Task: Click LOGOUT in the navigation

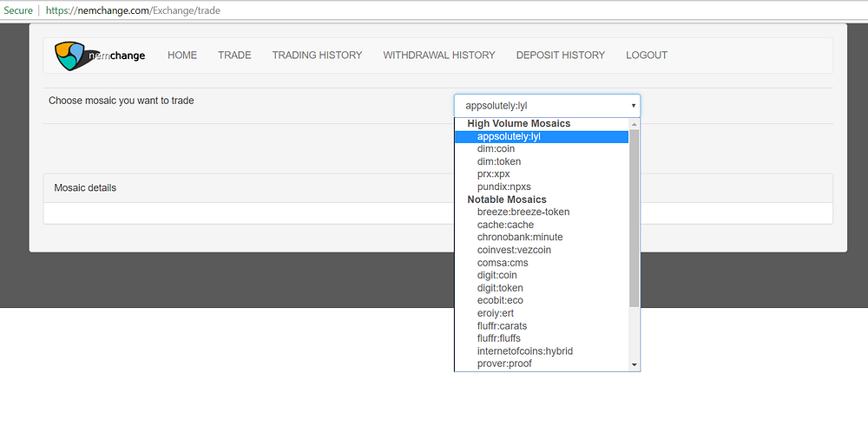Action: (647, 56)
